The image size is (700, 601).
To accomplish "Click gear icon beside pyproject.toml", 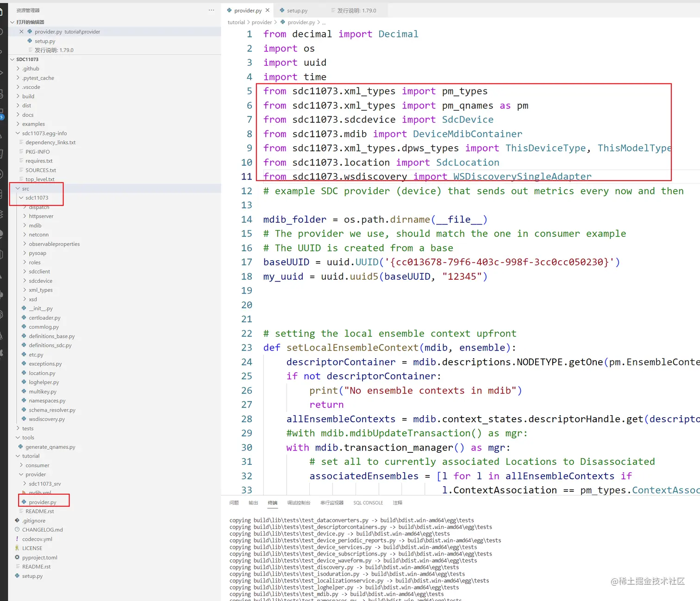I will [x=17, y=557].
